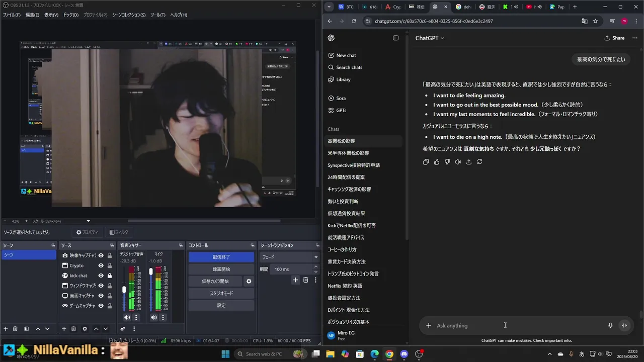
Task: Open OBS 編集 menu
Action: click(32, 15)
